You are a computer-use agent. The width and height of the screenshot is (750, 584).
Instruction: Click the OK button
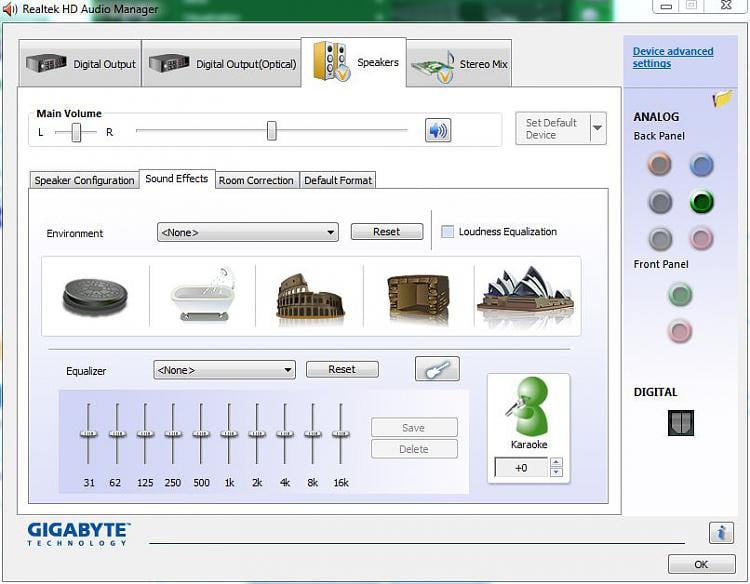[x=702, y=564]
